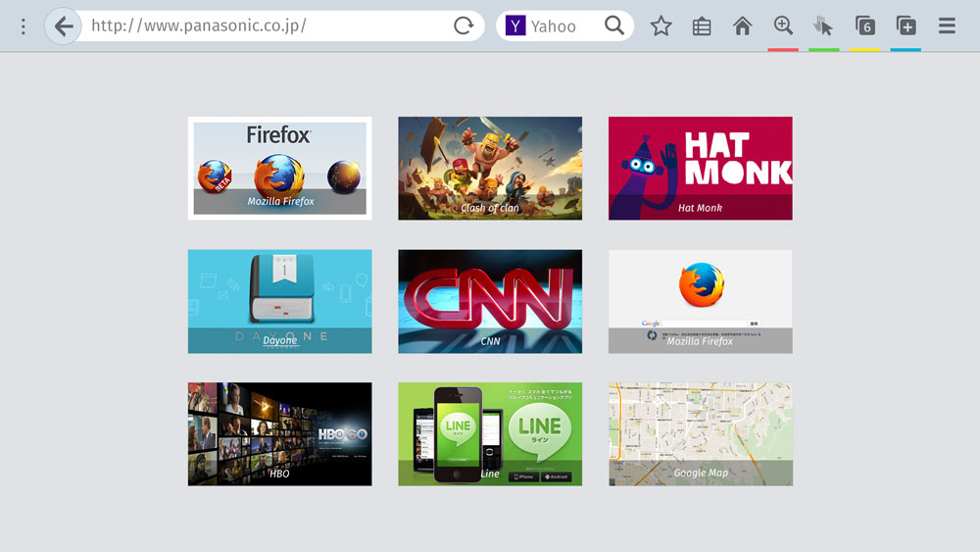Bookmark this page with the star icon
The width and height of the screenshot is (980, 552).
661,26
